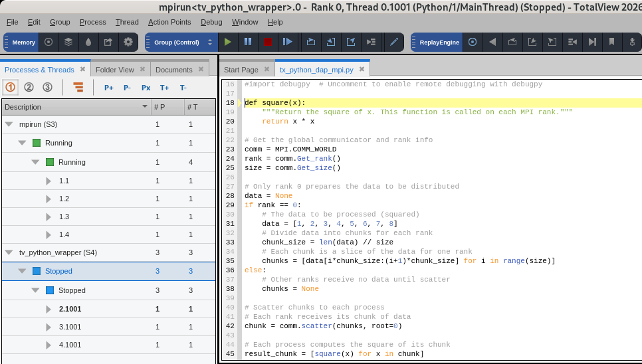Click the Memory leak droplet icon
This screenshot has width=642, height=364.
click(x=88, y=42)
